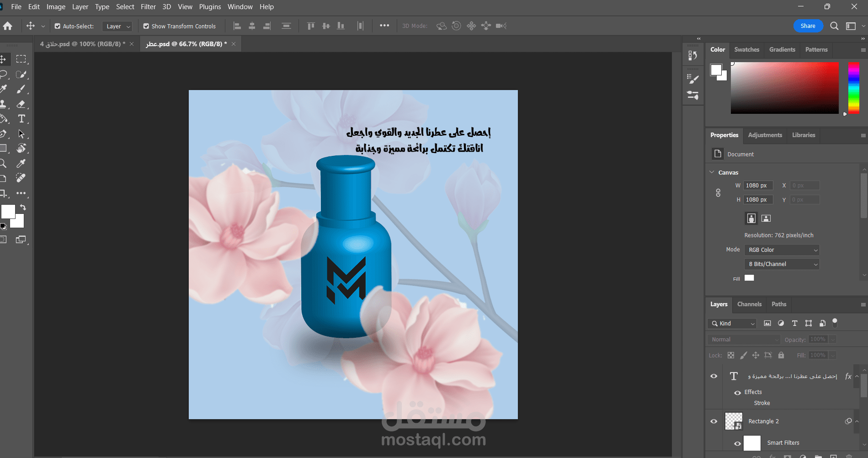The height and width of the screenshot is (458, 868).
Task: Select the Rectangular Marquee tool
Action: [21, 59]
